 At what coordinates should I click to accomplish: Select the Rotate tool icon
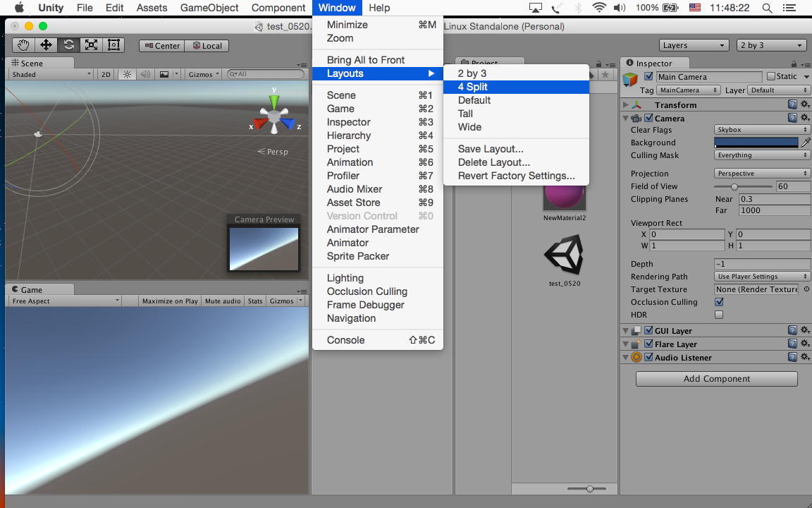click(69, 45)
